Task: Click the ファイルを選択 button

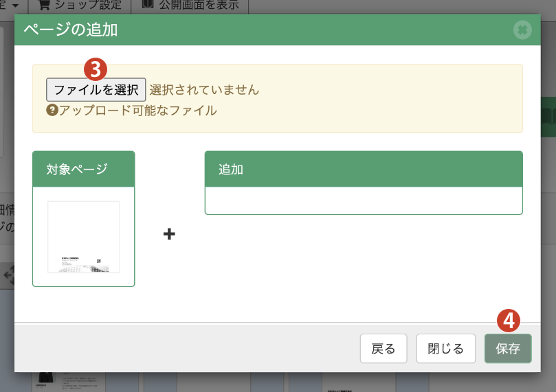Action: 96,90
